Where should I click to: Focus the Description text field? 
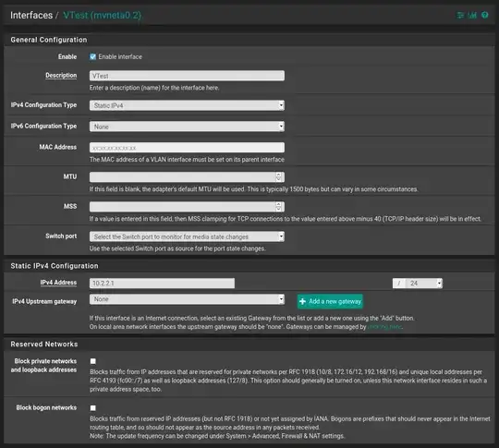(x=187, y=76)
